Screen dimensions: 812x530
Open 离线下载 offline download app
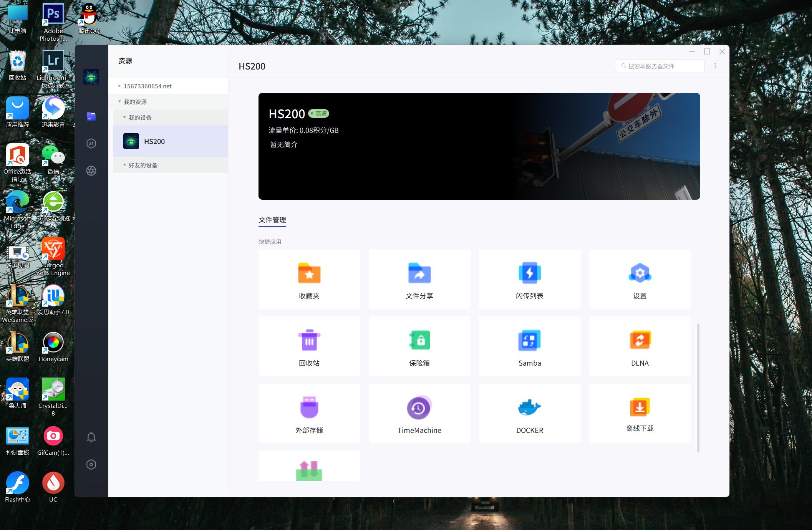pos(640,414)
